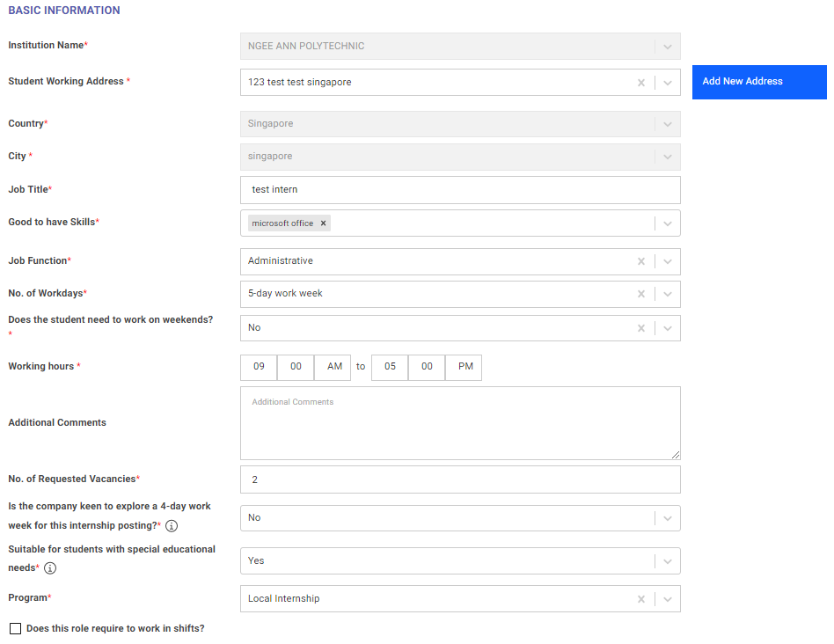Open the No. of Workdays dropdown
The height and width of the screenshot is (644, 834).
[x=666, y=292]
